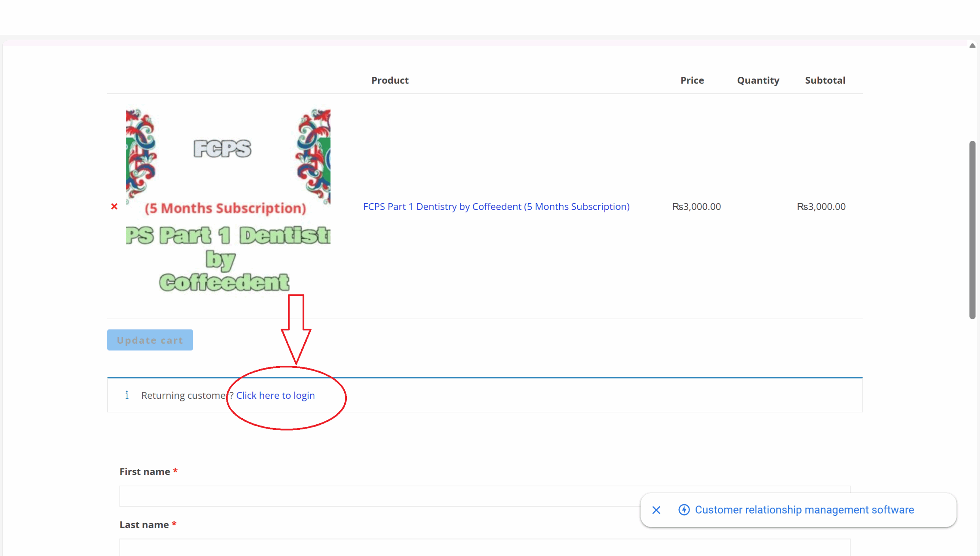Screen dimensions: 980x556
Task: Click the info icon beside Returning customer
Action: coord(127,395)
